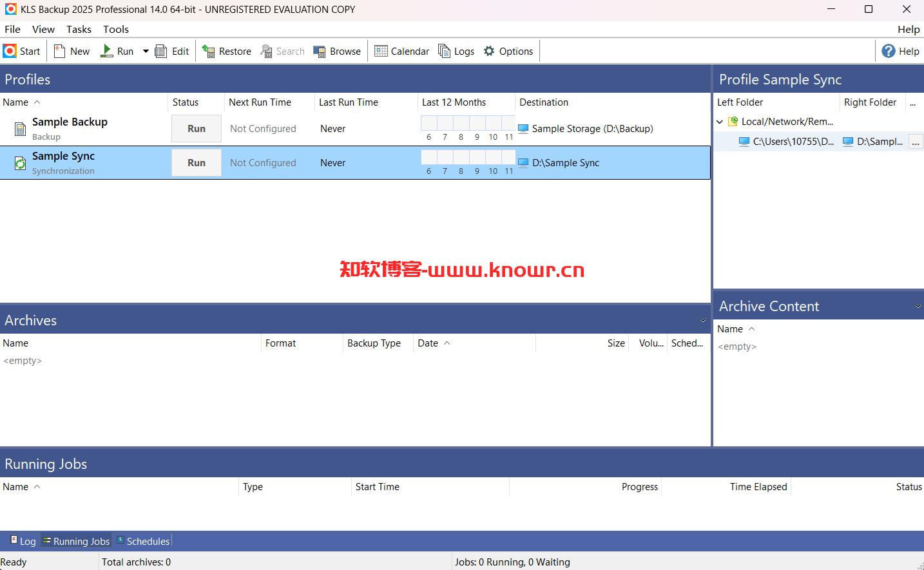Open the View menu

click(x=43, y=29)
